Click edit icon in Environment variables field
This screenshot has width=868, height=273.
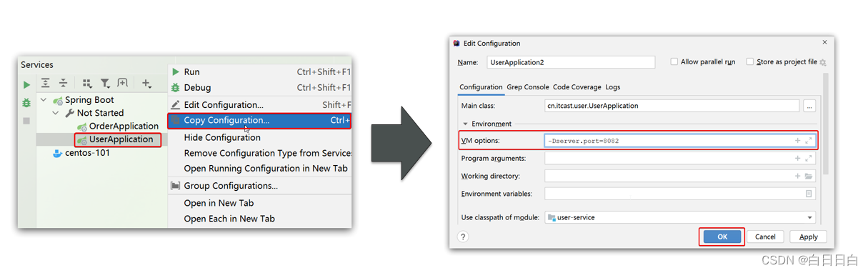coord(809,194)
